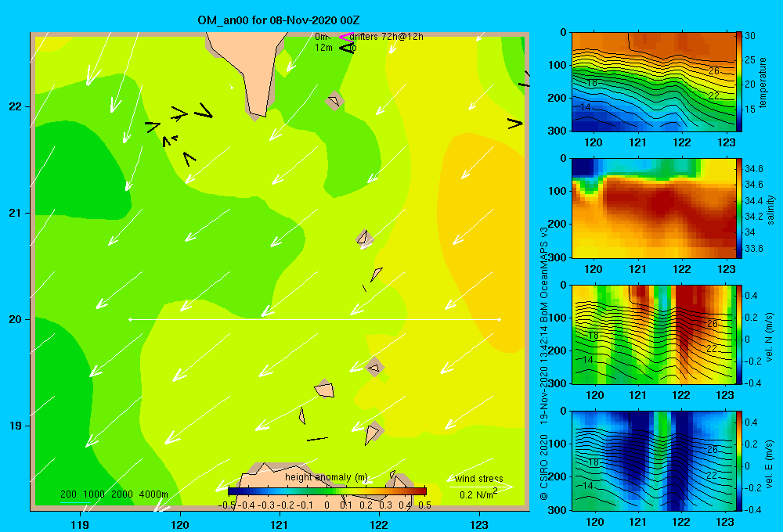The height and width of the screenshot is (532, 783).
Task: Open the eastward velocity cross-section panel
Action: [x=653, y=461]
